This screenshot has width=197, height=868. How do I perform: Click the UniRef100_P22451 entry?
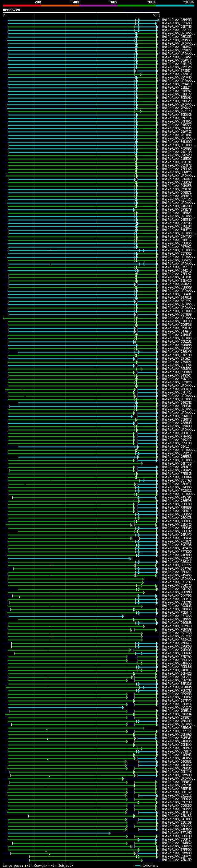177,57
